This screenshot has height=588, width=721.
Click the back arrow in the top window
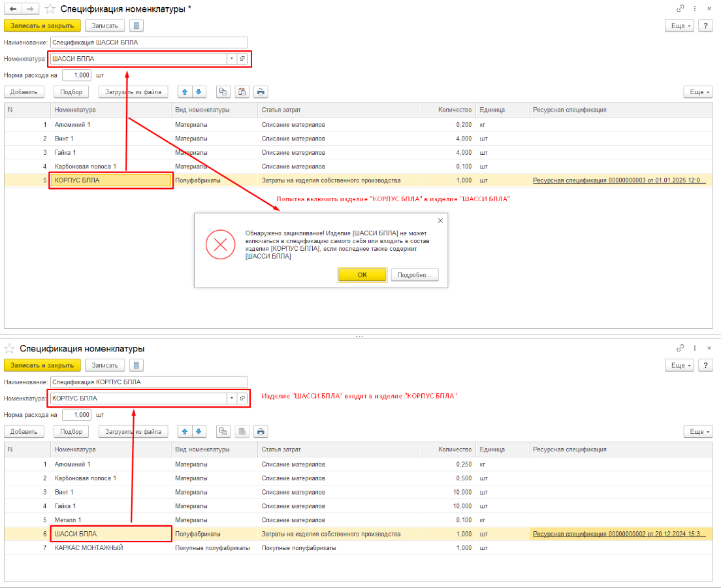point(13,8)
